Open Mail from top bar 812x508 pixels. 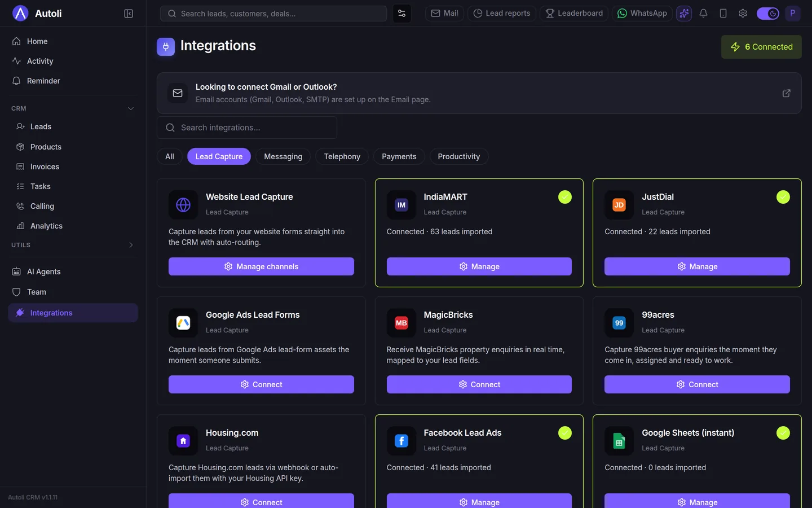pyautogui.click(x=444, y=14)
